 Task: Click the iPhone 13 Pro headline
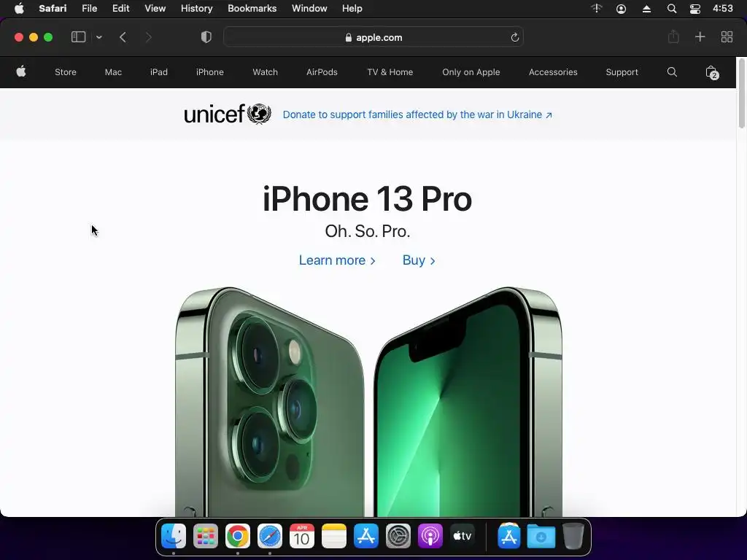tap(368, 198)
